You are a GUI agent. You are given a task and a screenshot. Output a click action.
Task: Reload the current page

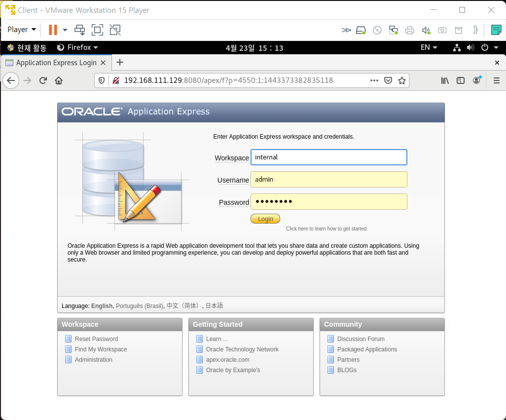pos(43,80)
